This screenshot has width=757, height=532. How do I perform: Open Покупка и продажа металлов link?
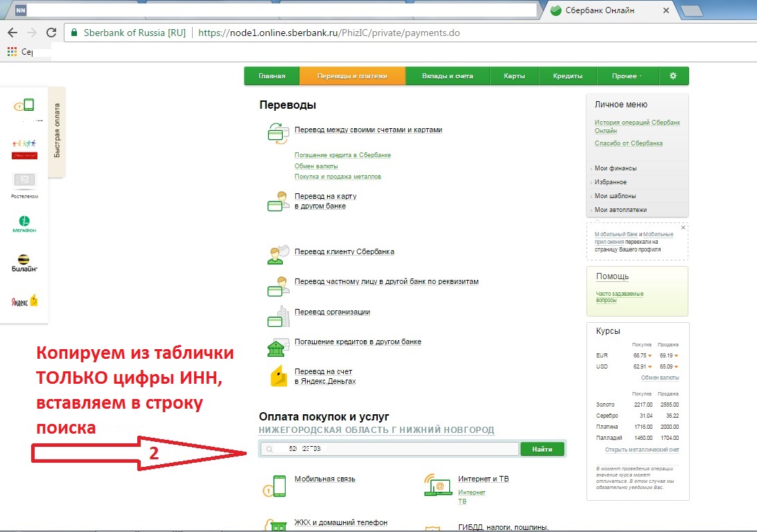tap(338, 177)
